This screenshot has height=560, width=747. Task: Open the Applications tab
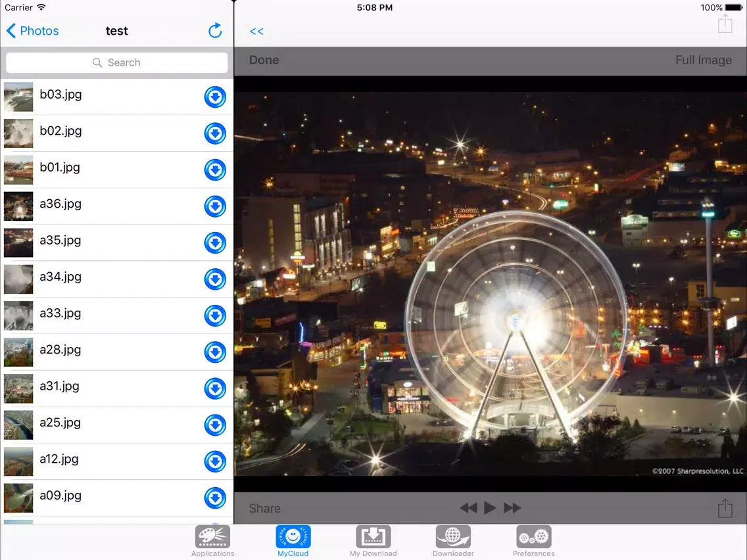(212, 542)
